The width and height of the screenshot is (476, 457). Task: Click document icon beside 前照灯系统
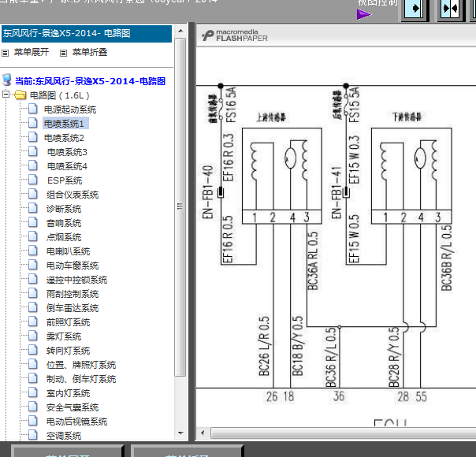pyautogui.click(x=33, y=321)
